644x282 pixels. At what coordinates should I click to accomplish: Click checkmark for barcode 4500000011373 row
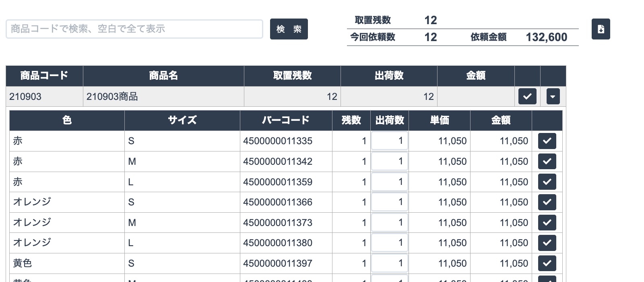[x=547, y=222]
